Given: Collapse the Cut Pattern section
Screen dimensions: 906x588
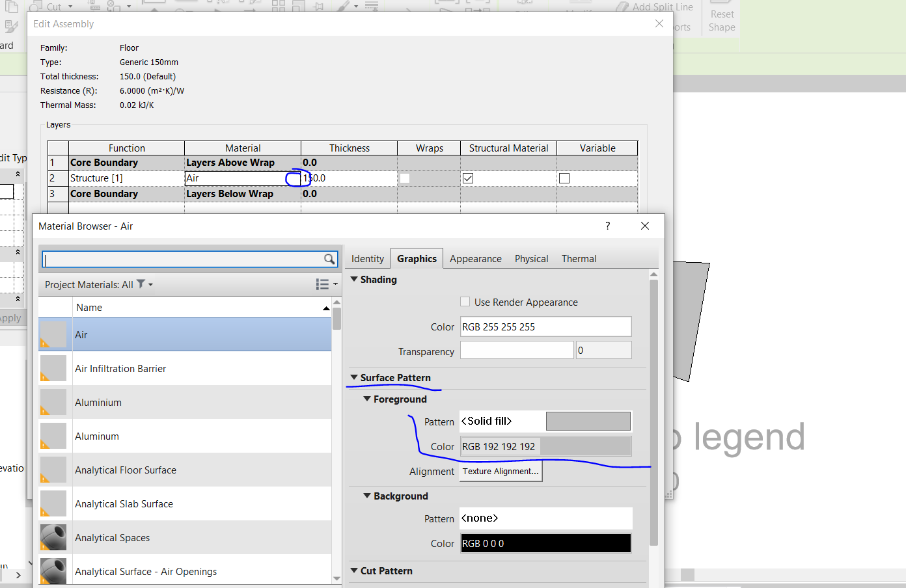Looking at the screenshot, I should click(354, 570).
